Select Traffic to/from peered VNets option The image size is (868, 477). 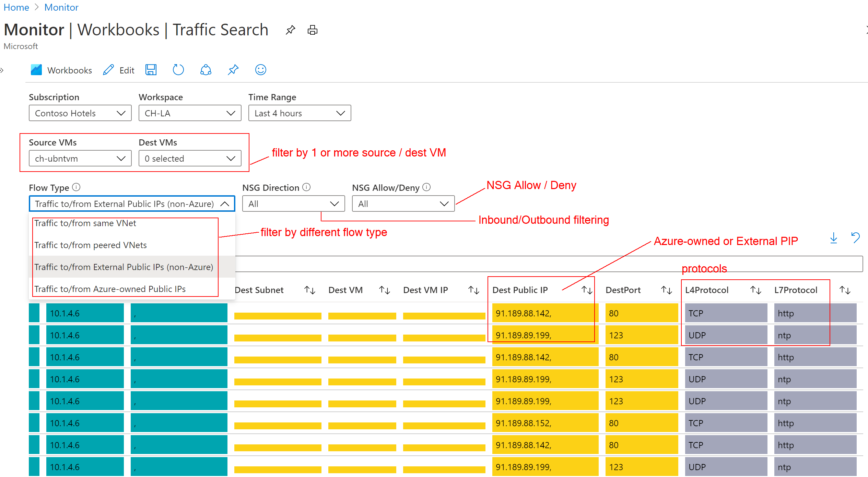point(91,245)
